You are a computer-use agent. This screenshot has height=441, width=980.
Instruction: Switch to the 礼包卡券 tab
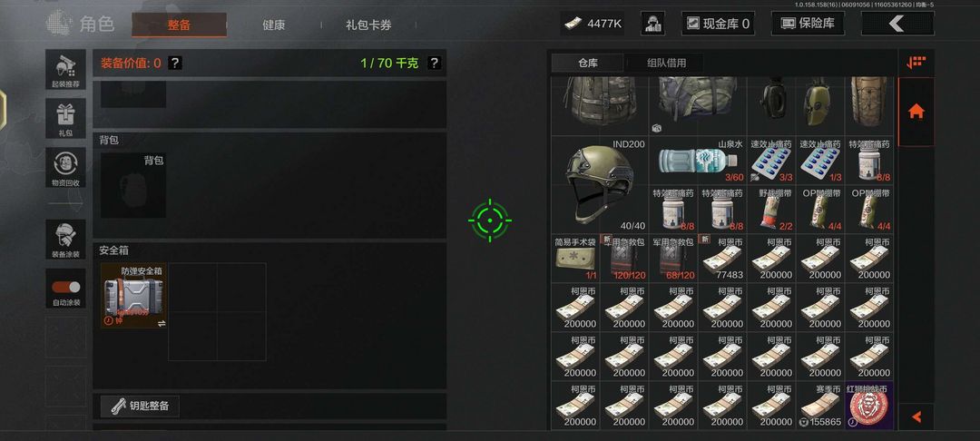tap(368, 25)
